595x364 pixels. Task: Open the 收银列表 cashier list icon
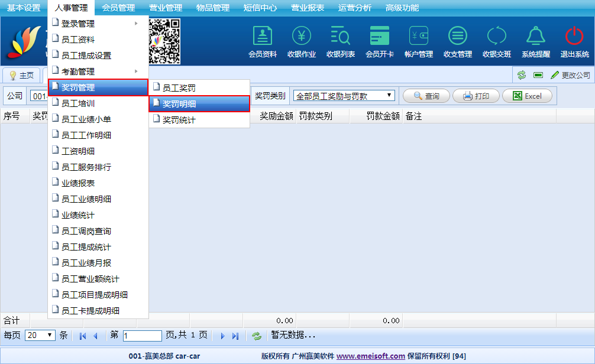point(341,37)
